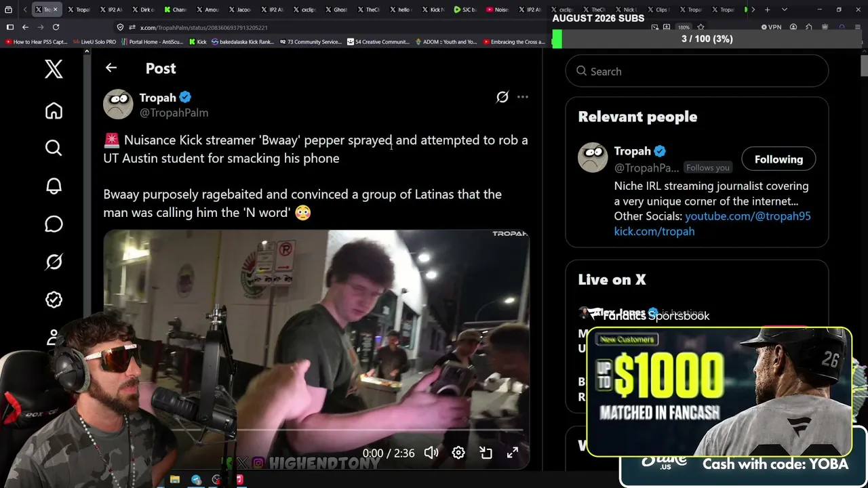This screenshot has height=488, width=868.
Task: Open '54 Creative Communit...' bookmark
Action: (x=378, y=42)
